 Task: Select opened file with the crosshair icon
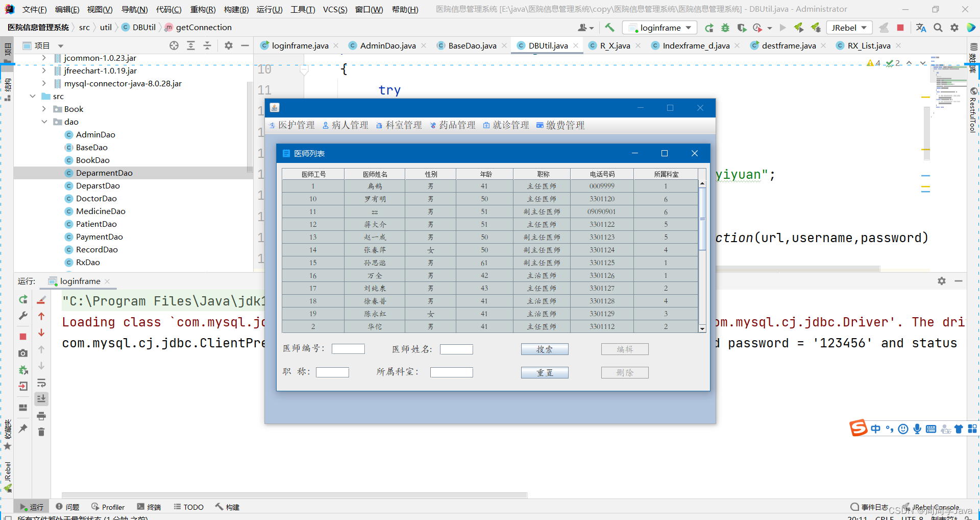(x=174, y=45)
